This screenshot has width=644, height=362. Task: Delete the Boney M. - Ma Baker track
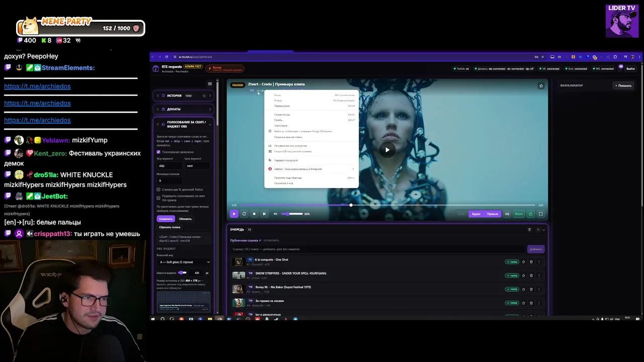tap(531, 289)
